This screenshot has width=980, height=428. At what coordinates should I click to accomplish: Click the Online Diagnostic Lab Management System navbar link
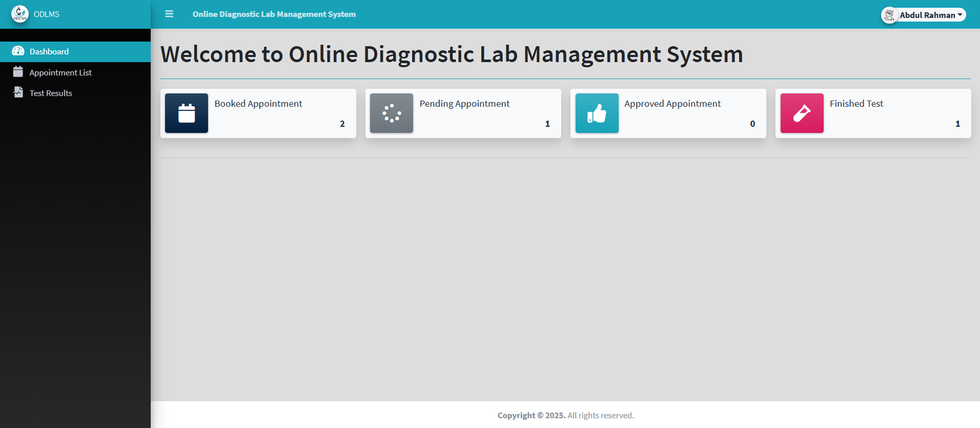(274, 14)
